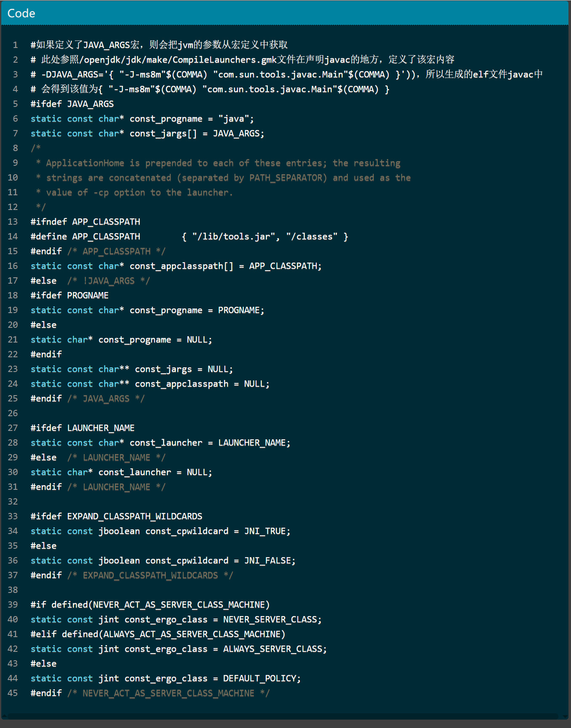This screenshot has height=728, width=571.
Task: Click the Code panel header title
Action: (x=21, y=13)
